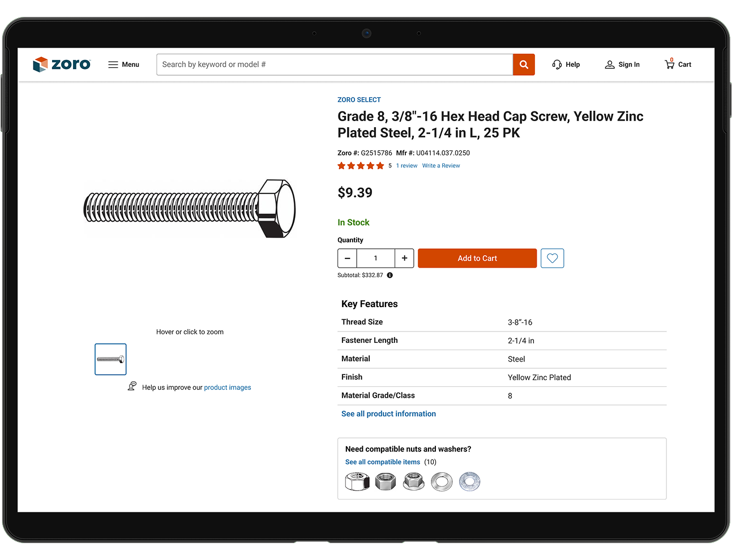
Task: Select the screw thumbnail image
Action: tap(110, 359)
